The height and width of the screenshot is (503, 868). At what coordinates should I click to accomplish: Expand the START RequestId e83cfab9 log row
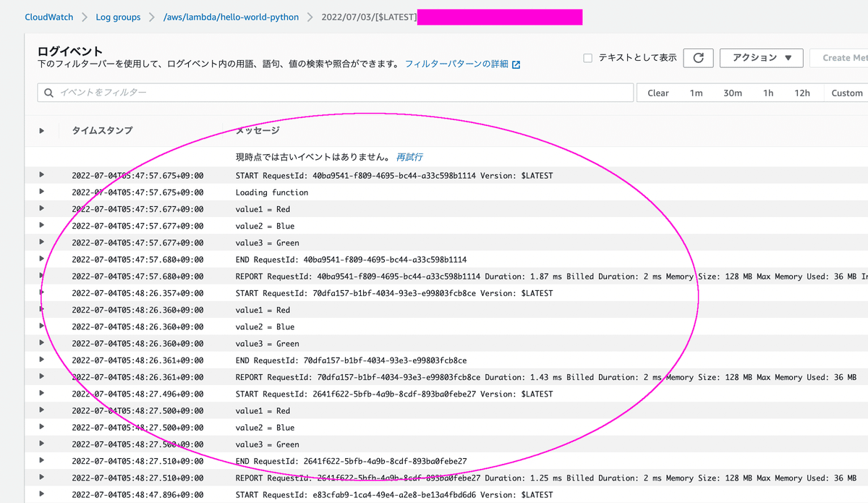pos(42,494)
